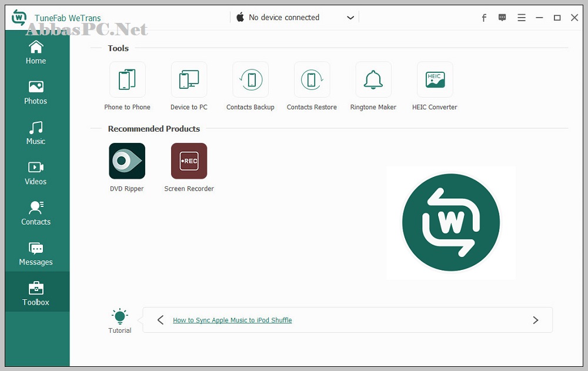Click the Tutorial lightbulb icon
This screenshot has width=588, height=371.
tap(119, 316)
